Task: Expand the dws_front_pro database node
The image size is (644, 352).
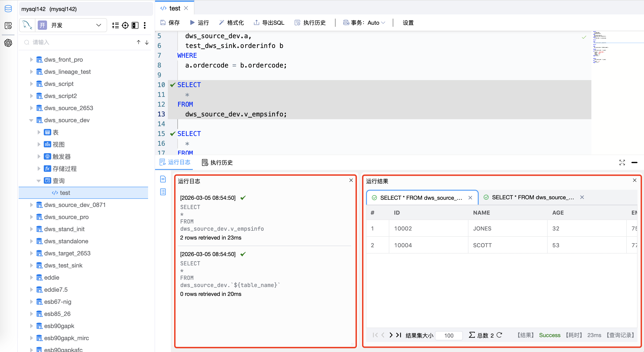Action: pos(31,60)
